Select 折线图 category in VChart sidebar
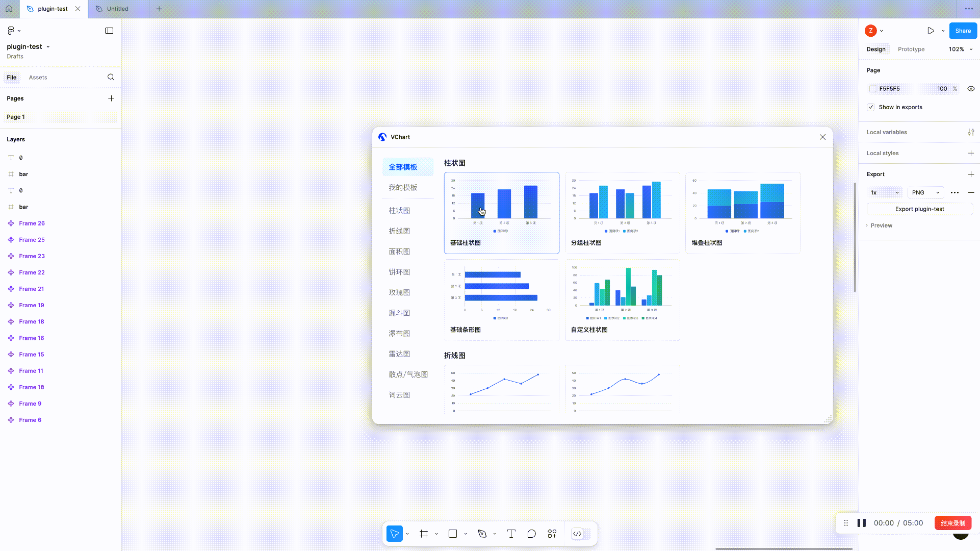The image size is (980, 551). [399, 231]
